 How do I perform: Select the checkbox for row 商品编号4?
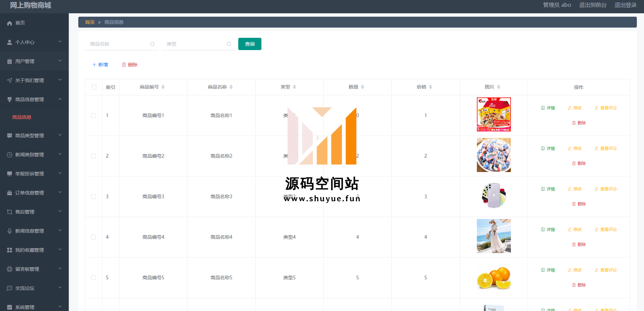click(x=93, y=237)
